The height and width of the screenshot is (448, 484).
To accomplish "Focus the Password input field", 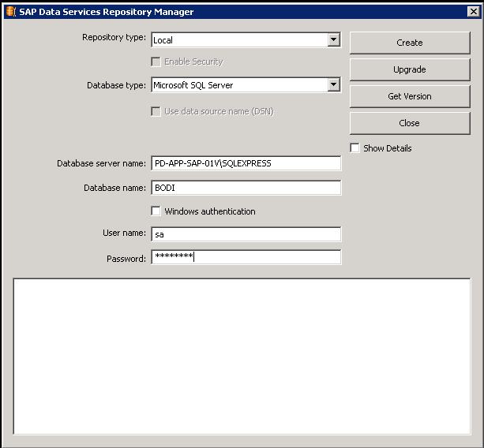I will [x=246, y=257].
